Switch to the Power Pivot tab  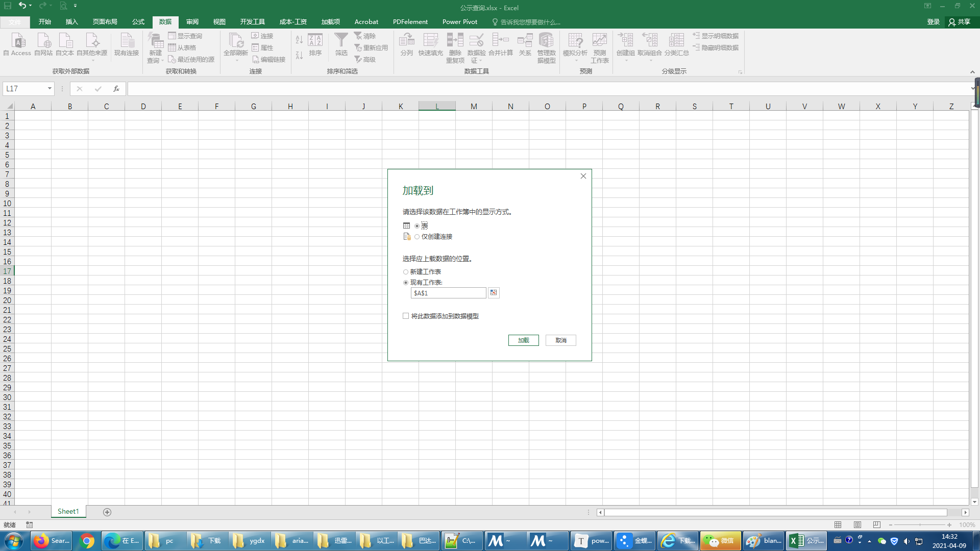click(x=459, y=22)
